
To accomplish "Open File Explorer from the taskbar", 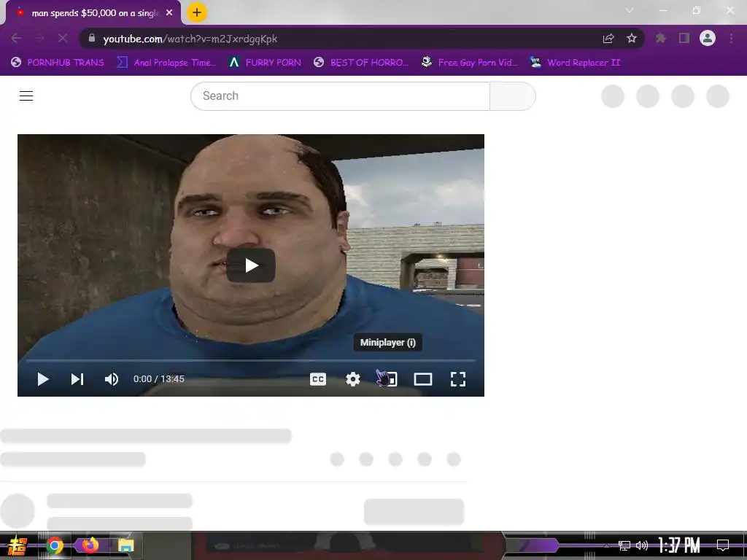I will click(125, 545).
